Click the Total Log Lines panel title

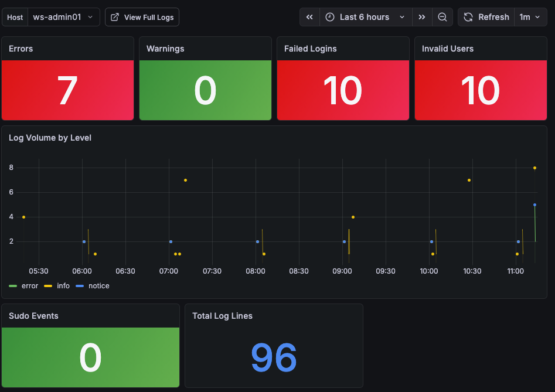222,316
